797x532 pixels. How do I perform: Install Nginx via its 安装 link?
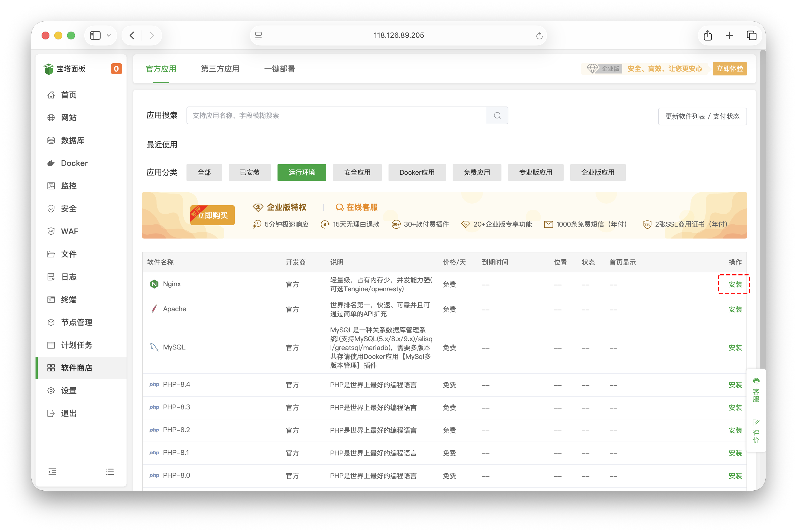pyautogui.click(x=735, y=284)
